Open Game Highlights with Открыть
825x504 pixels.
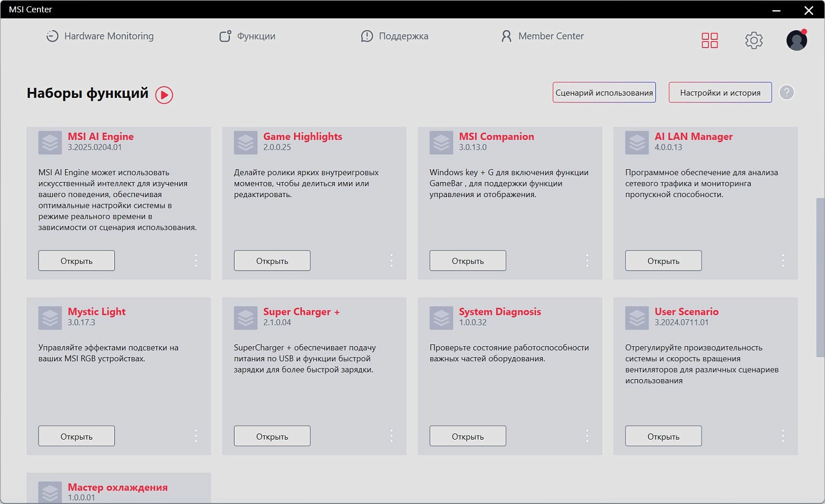pyautogui.click(x=272, y=260)
